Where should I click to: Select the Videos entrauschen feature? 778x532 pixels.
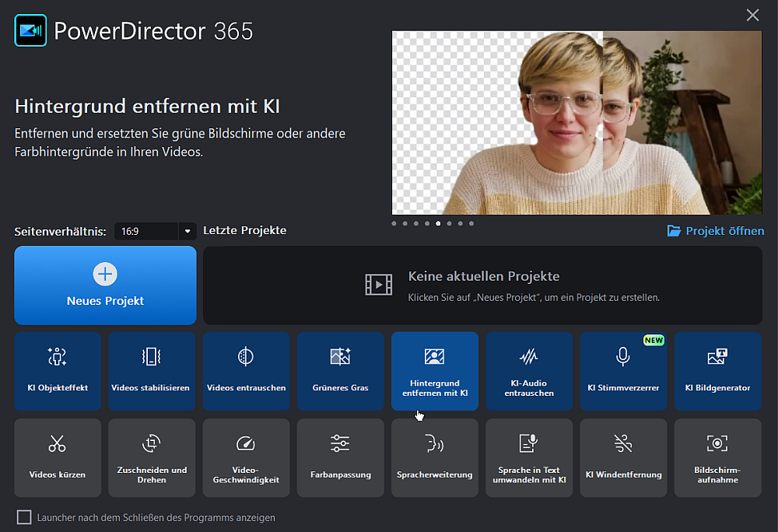click(x=246, y=371)
